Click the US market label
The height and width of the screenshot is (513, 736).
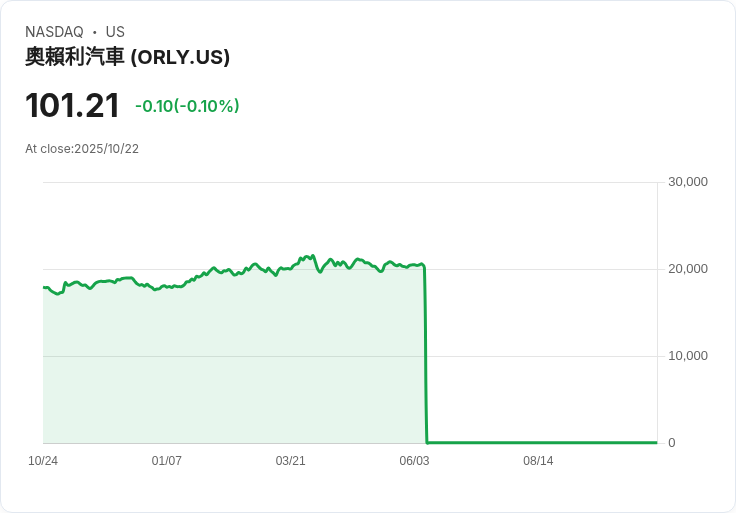115,32
